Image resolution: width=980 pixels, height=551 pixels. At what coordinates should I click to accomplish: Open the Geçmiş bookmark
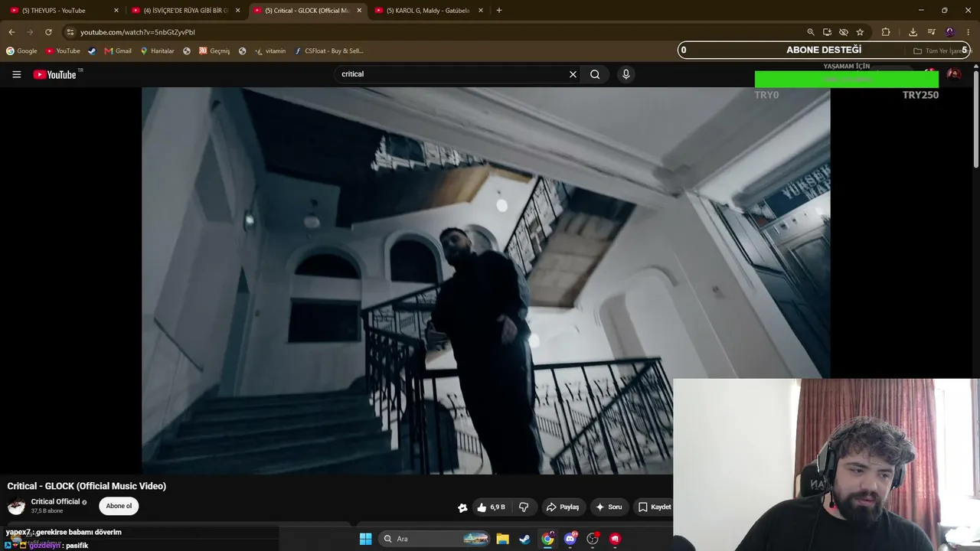(x=214, y=51)
